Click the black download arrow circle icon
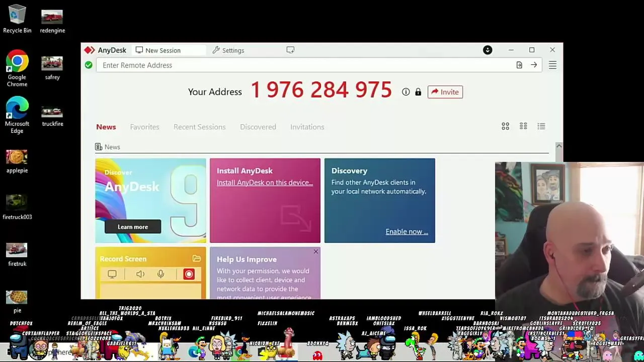Image resolution: width=644 pixels, height=362 pixels. point(488,50)
